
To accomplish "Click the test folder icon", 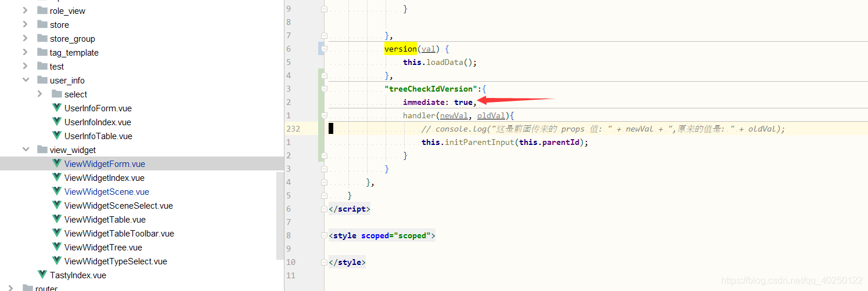I will [42, 66].
